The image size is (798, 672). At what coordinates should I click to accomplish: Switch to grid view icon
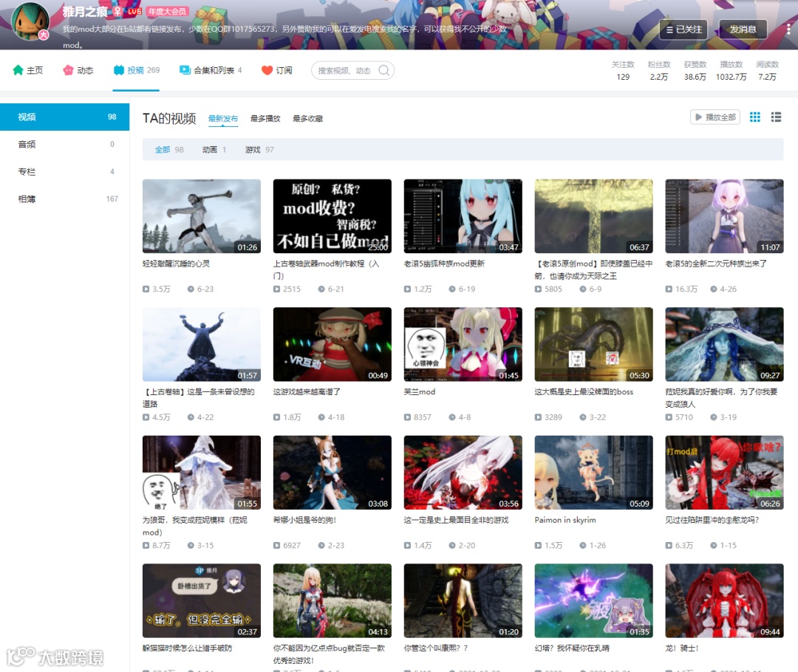[x=754, y=117]
